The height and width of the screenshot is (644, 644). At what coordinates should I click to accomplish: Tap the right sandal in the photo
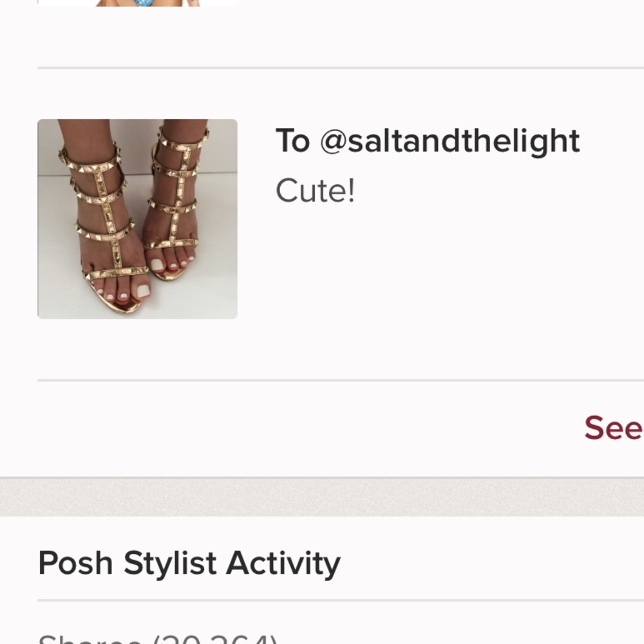174,200
